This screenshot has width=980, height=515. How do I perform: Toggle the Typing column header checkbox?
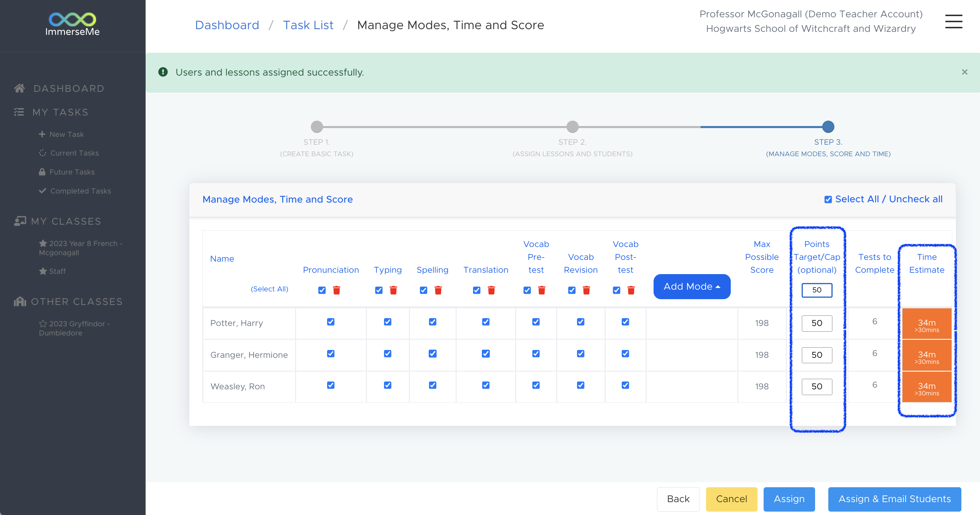pyautogui.click(x=379, y=290)
